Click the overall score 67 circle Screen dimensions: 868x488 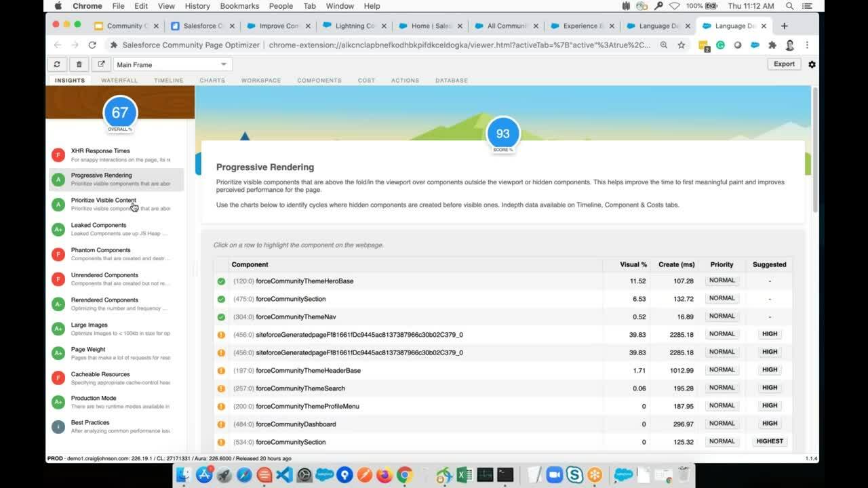[x=120, y=113]
